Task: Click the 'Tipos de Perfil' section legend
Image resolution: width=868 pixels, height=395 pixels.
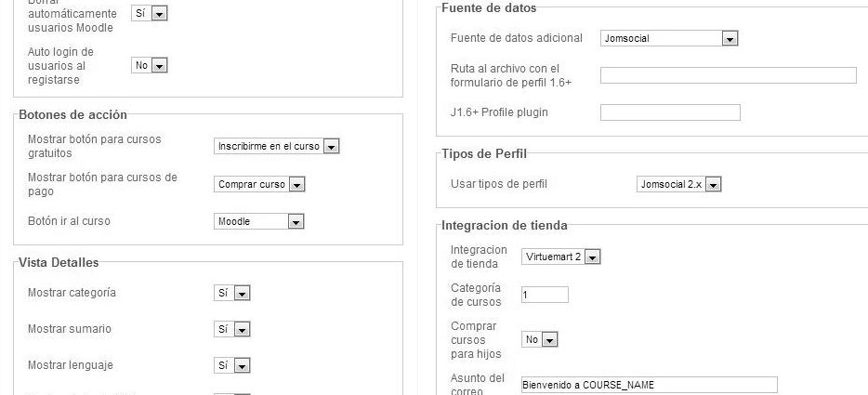Action: (484, 152)
